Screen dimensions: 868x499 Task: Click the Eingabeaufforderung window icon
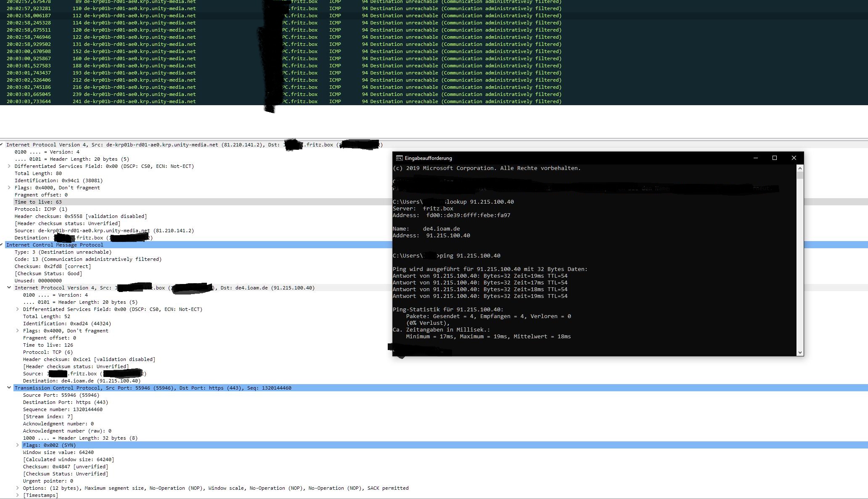point(399,158)
